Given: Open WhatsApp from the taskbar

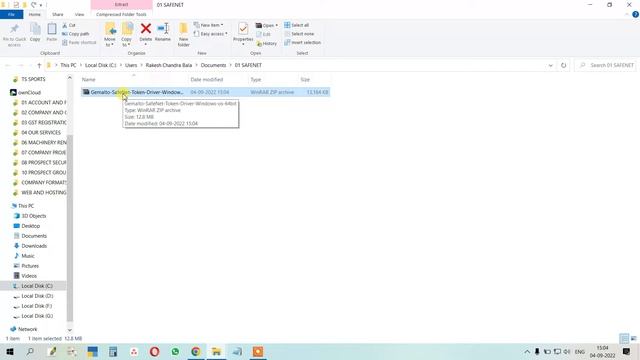Looking at the screenshot, I should click(x=175, y=351).
